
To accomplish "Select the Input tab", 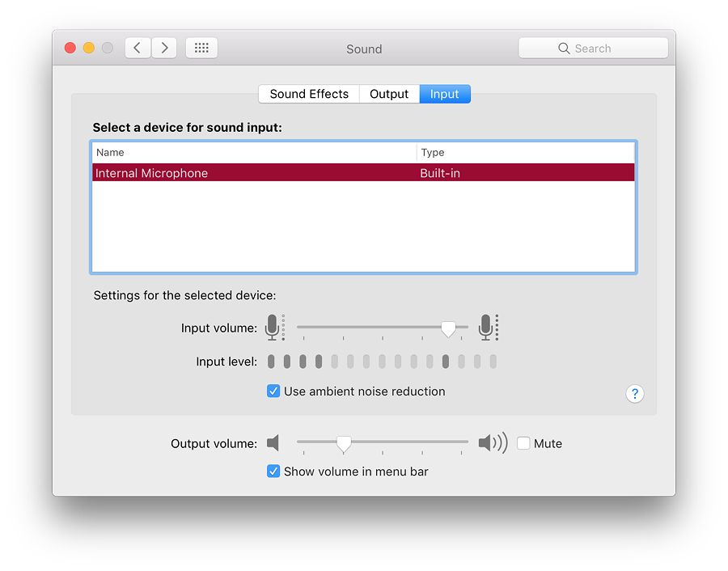I will pyautogui.click(x=445, y=94).
